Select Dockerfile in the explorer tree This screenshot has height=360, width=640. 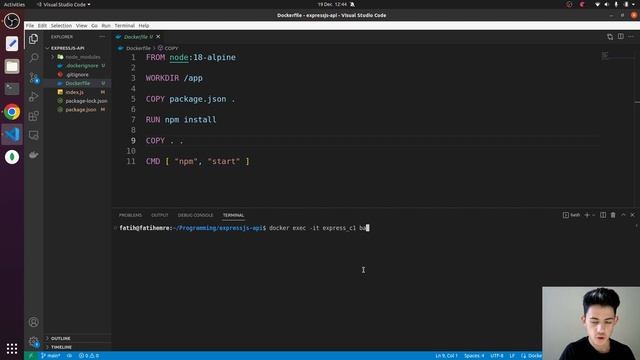click(x=78, y=83)
